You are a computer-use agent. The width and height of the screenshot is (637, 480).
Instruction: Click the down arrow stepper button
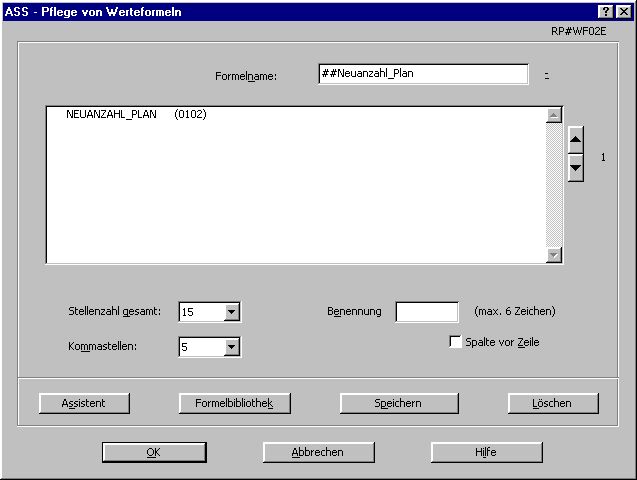[575, 167]
